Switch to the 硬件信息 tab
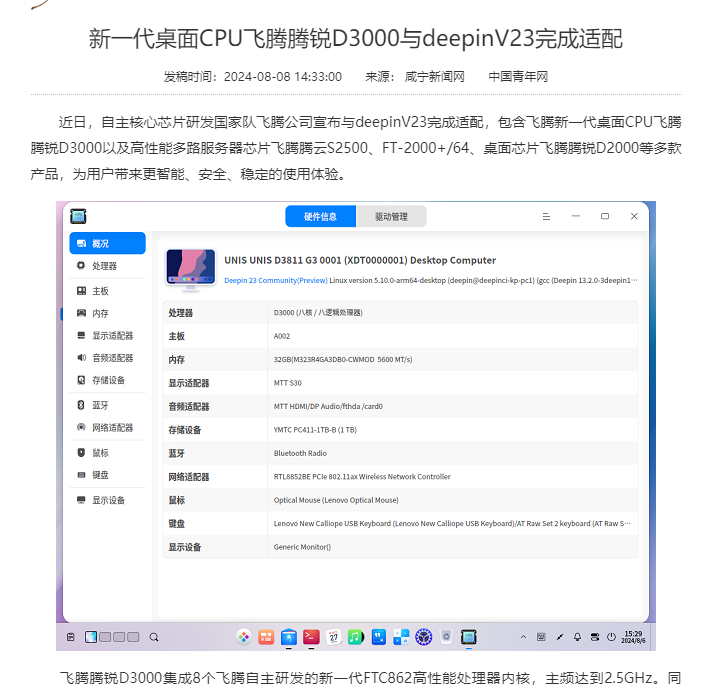The width and height of the screenshot is (719, 698). [x=321, y=216]
